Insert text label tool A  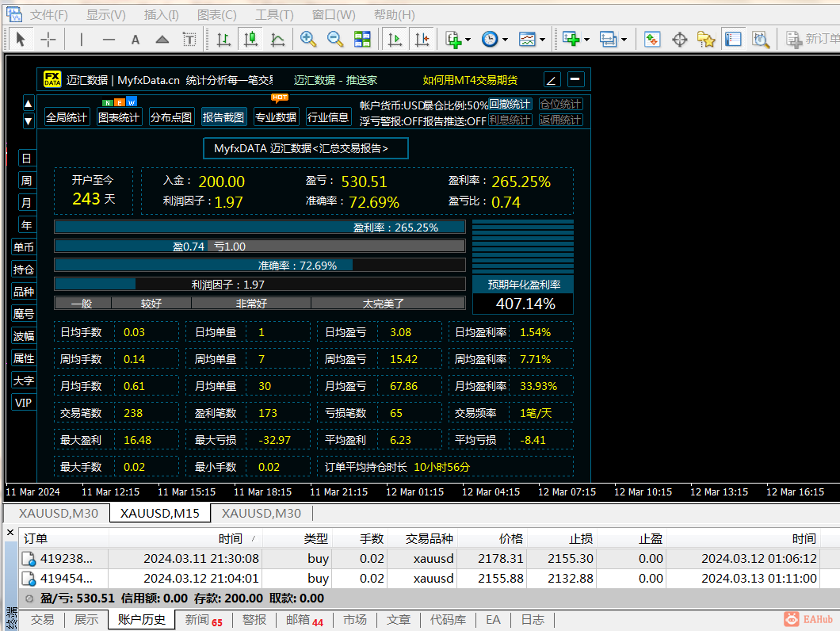coord(136,39)
